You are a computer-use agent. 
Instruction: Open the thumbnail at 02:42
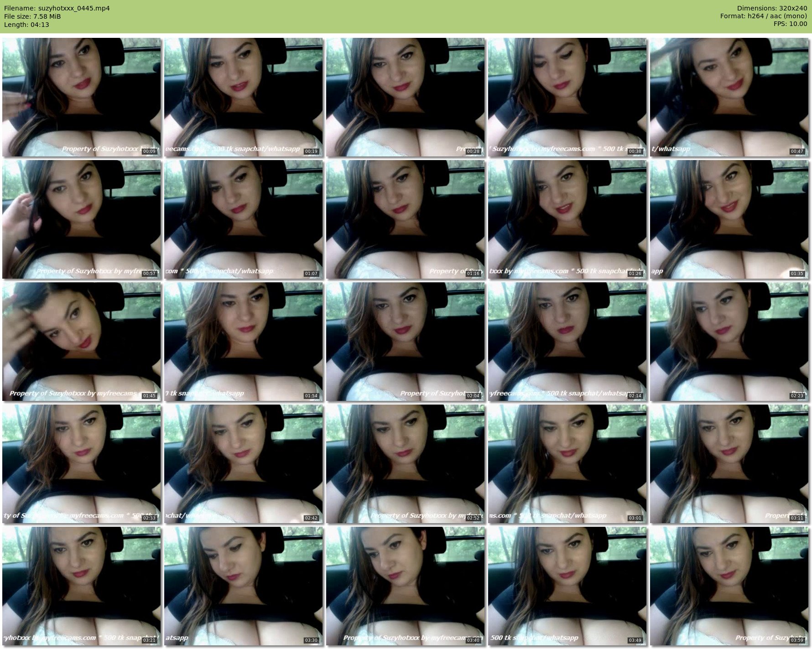coord(243,464)
